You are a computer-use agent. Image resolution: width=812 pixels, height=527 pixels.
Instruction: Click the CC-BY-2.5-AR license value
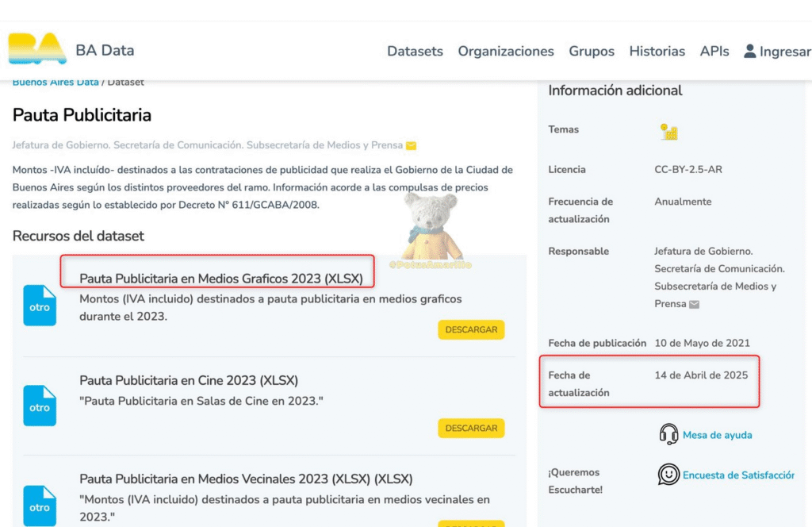688,169
